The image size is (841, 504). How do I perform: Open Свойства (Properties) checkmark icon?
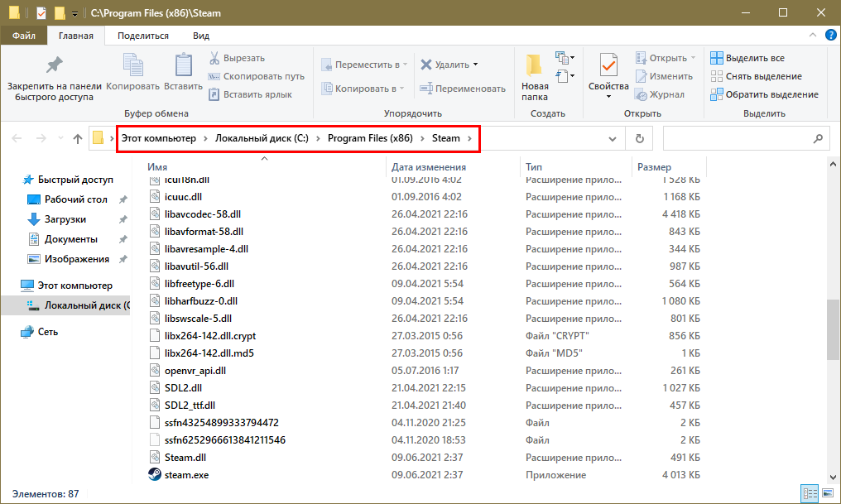pyautogui.click(x=608, y=65)
